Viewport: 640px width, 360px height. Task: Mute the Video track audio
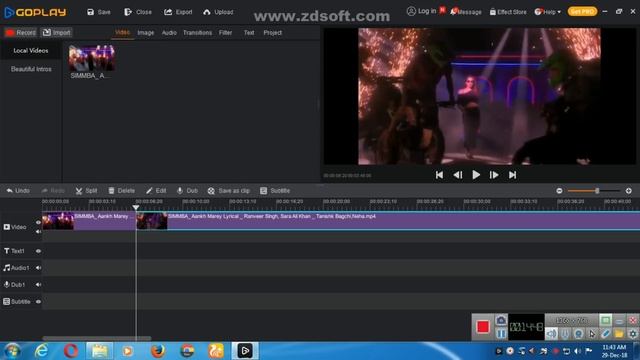38,232
